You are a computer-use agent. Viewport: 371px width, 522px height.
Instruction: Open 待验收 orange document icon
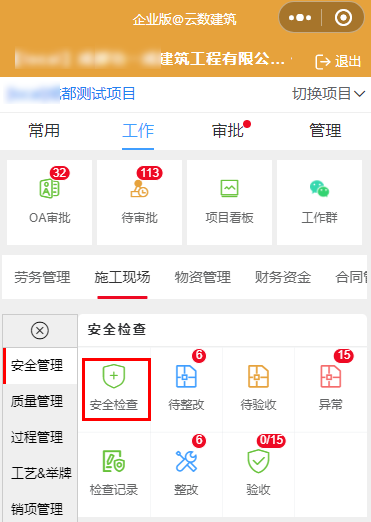tap(258, 376)
